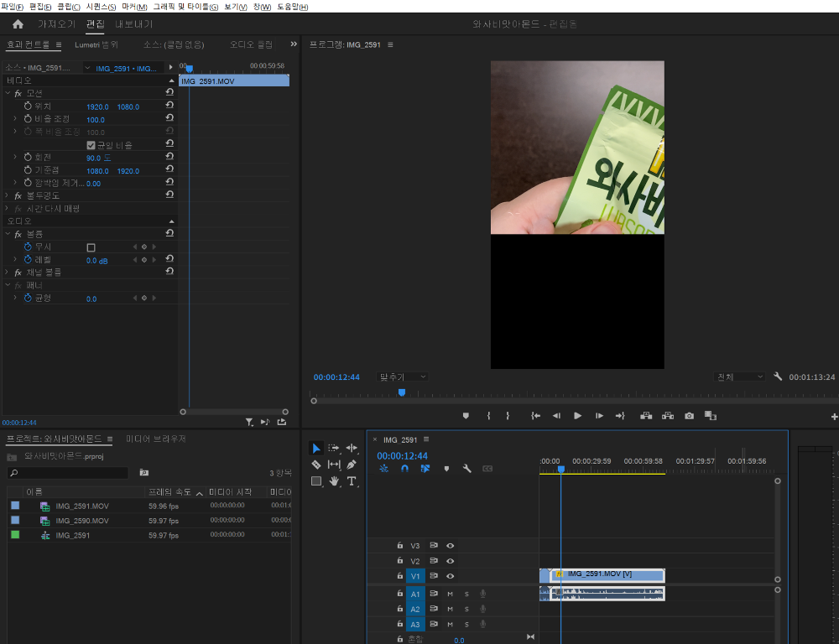Click the Extract button

668,416
